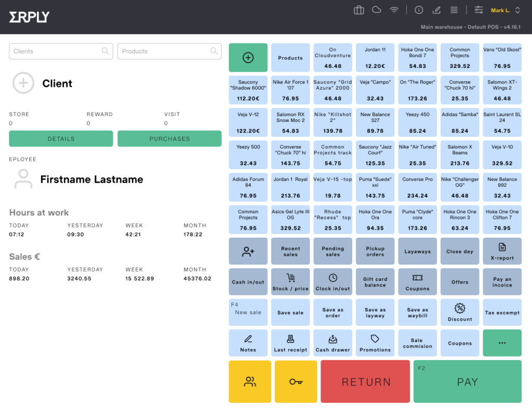Expand more actions with the ellipsis tile

tap(502, 343)
